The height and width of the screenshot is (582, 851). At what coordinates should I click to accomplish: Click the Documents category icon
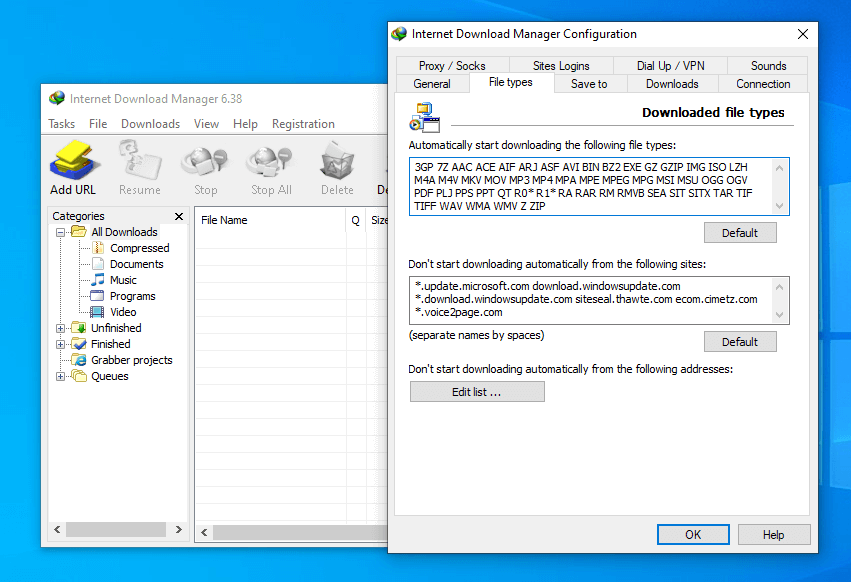(x=98, y=264)
